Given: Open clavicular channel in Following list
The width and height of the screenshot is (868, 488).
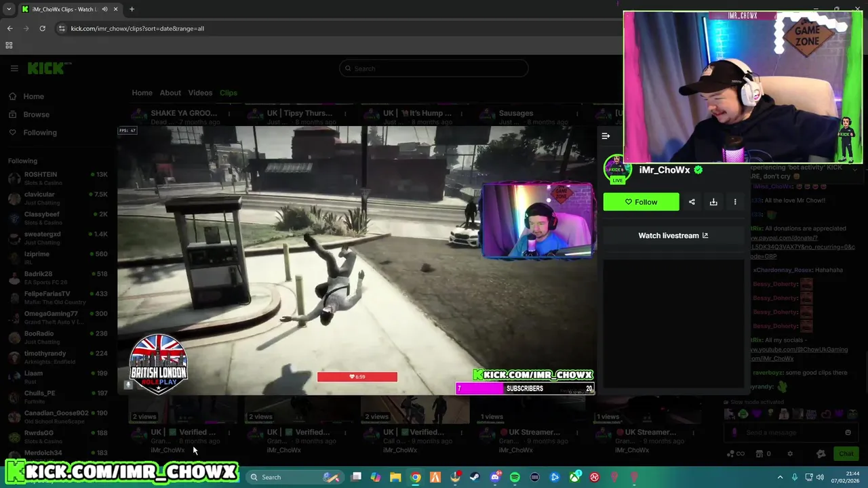Looking at the screenshot, I should coord(58,198).
